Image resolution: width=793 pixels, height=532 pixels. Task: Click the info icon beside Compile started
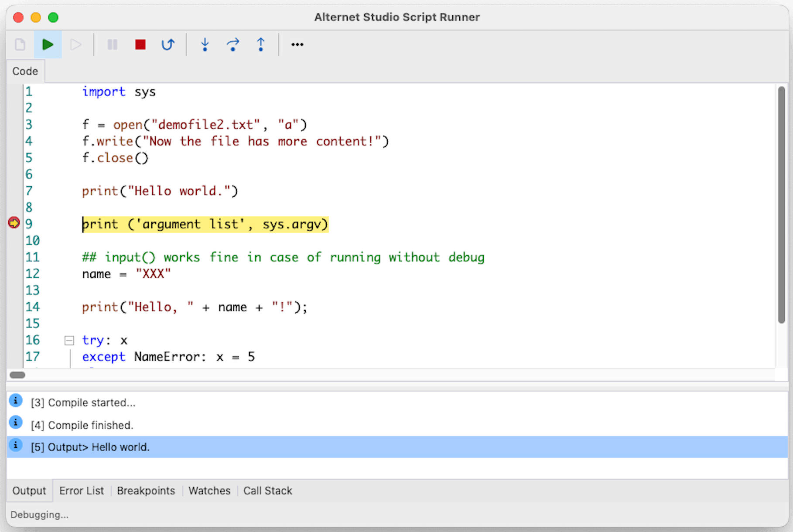[x=16, y=400]
